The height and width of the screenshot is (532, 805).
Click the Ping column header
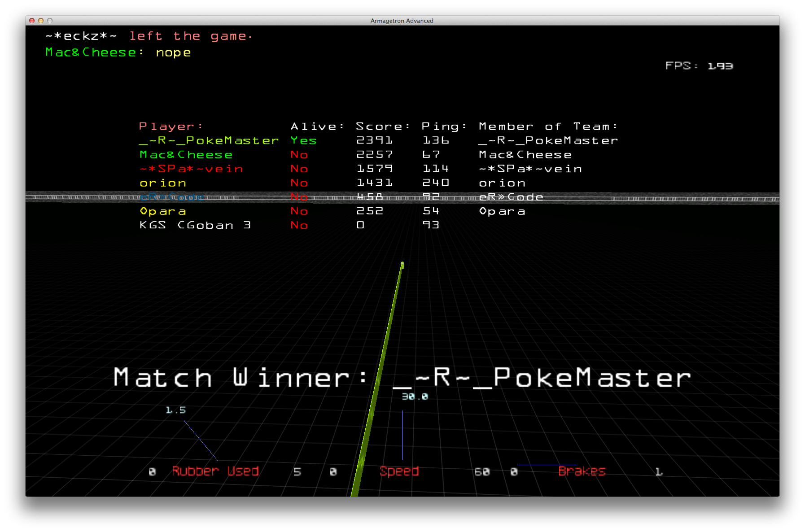point(444,126)
